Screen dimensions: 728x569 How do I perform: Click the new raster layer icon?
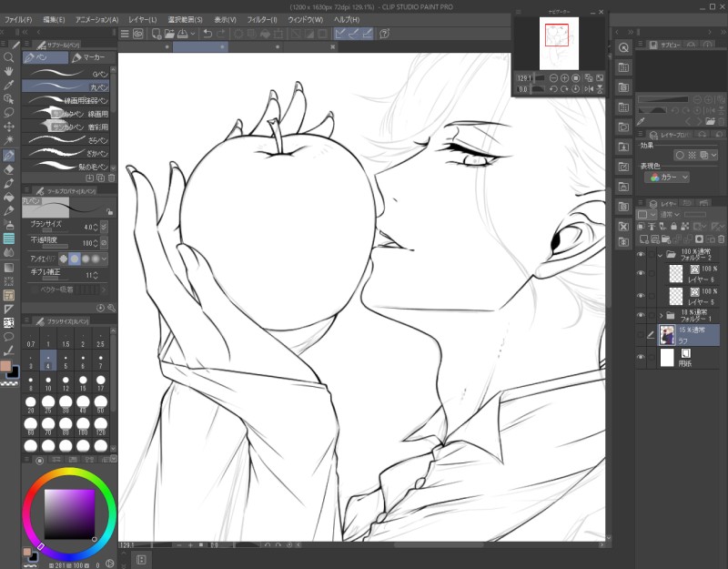click(643, 239)
